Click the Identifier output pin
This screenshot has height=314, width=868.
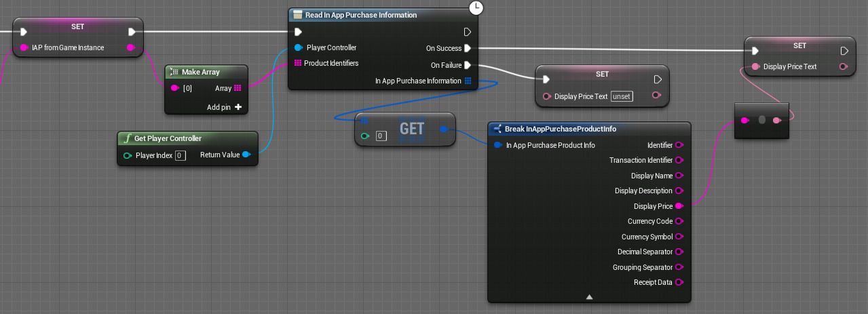679,145
